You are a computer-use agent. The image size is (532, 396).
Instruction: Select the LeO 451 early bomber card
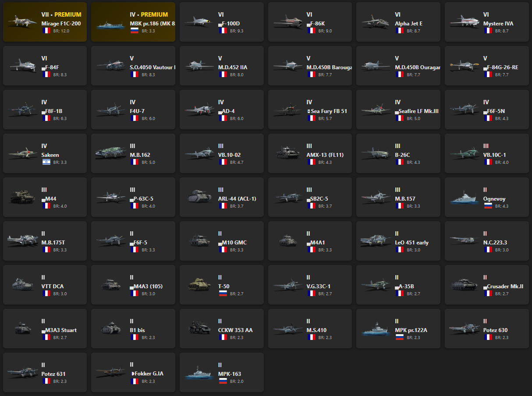click(x=398, y=241)
